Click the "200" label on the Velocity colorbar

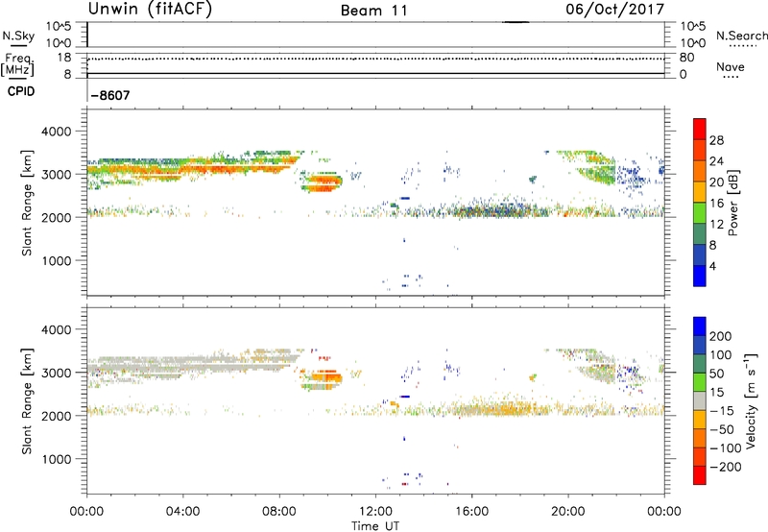pos(721,336)
